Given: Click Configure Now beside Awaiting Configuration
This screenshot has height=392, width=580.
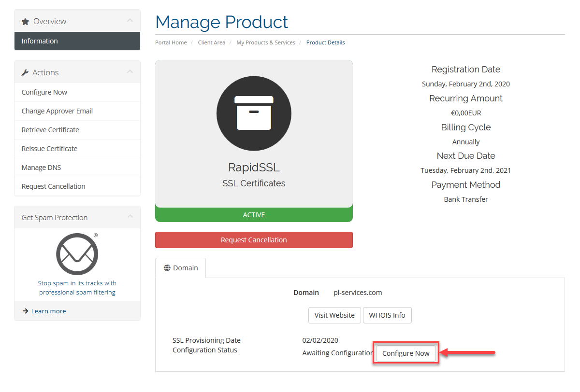Looking at the screenshot, I should pos(406,353).
